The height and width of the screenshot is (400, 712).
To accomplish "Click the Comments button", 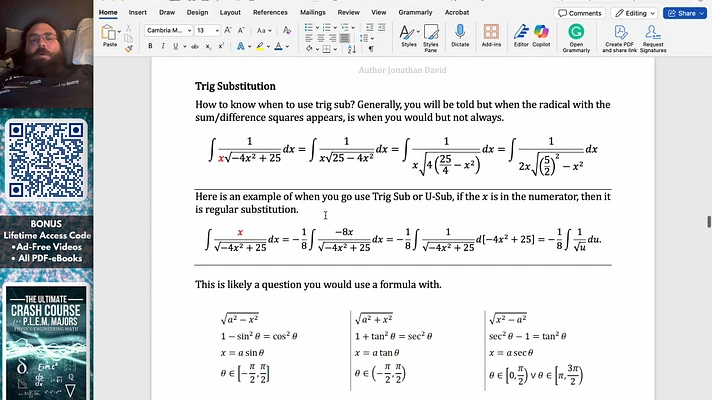I will (580, 13).
